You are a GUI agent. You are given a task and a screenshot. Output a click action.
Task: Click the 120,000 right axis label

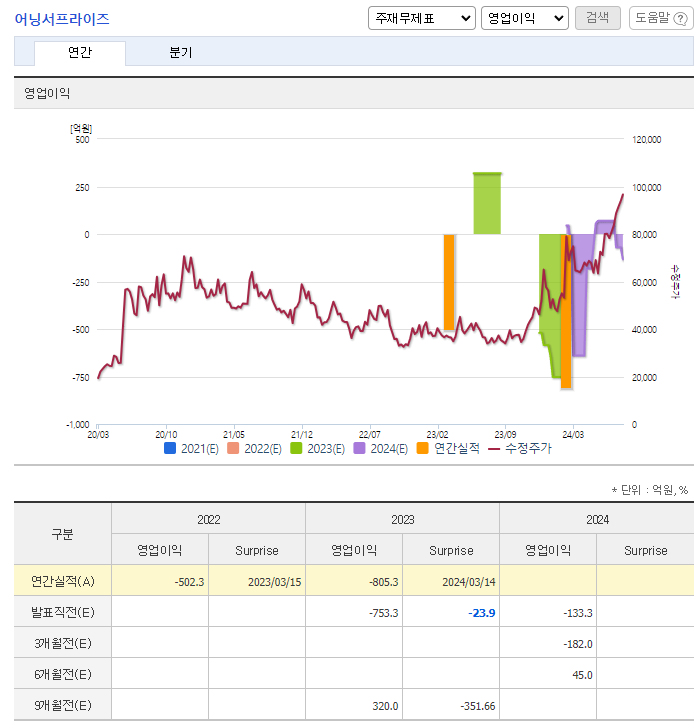[647, 139]
